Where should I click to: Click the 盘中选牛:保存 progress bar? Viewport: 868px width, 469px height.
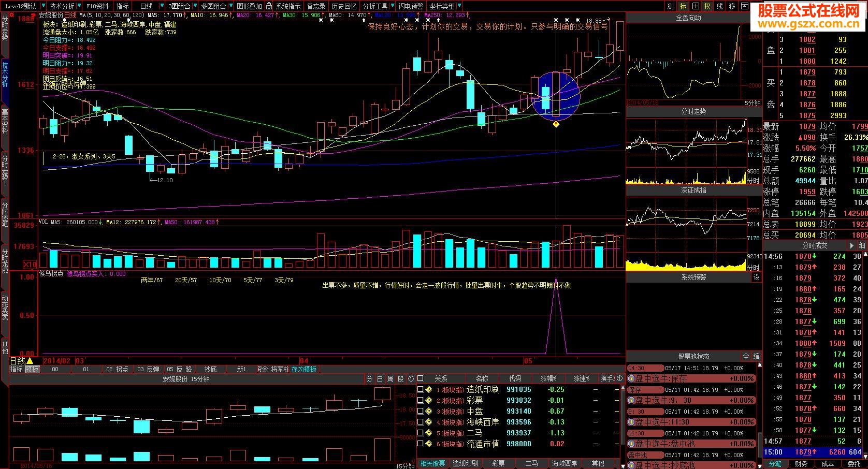(x=691, y=378)
